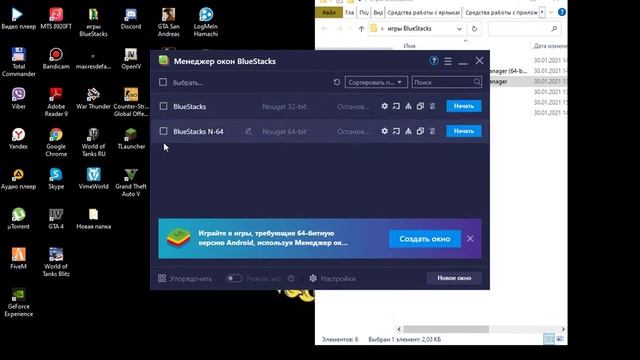Viewport: 640px width, 360px height.
Task: Click Nougat 64-bit label
Action: [284, 131]
